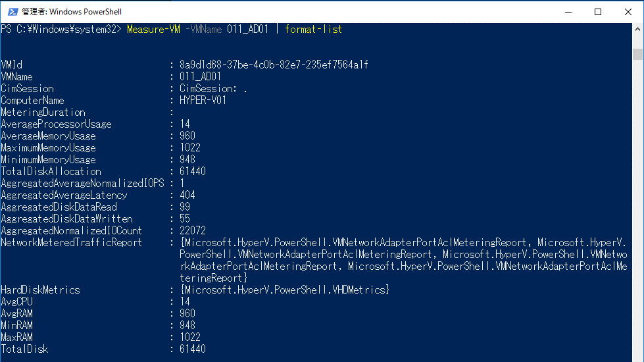Click the window title text 管理者: Windows PowerShell
The width and height of the screenshot is (644, 362).
[x=72, y=12]
